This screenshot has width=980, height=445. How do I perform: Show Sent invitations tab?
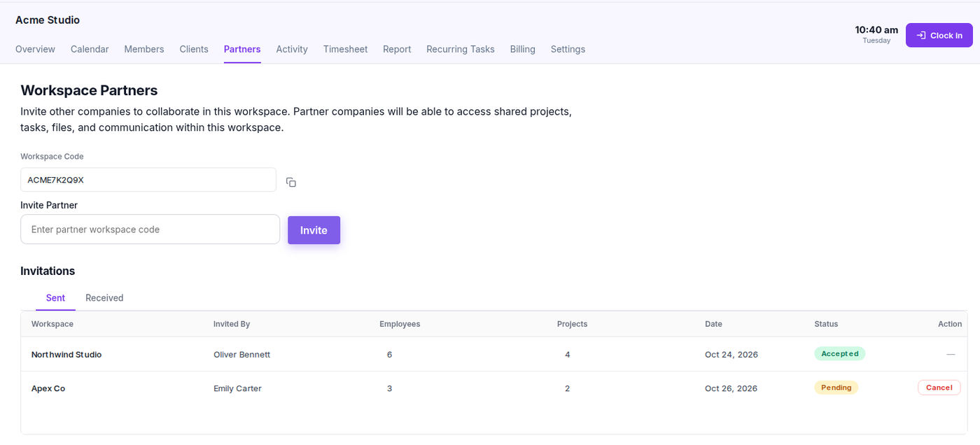pyautogui.click(x=55, y=298)
